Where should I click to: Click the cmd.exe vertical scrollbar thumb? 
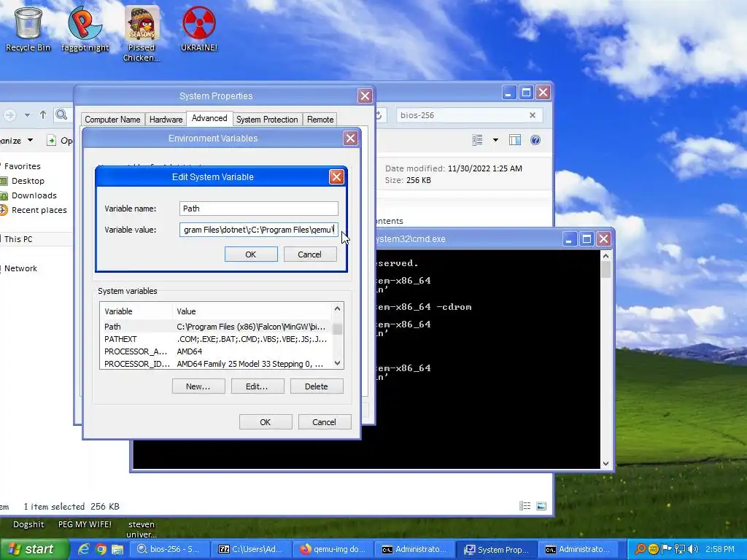[x=606, y=270]
